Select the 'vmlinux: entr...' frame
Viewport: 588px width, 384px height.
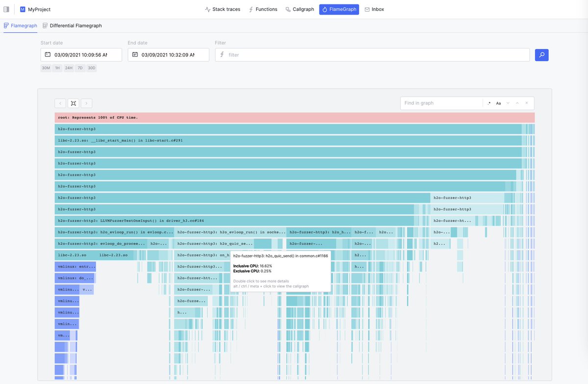click(75, 266)
